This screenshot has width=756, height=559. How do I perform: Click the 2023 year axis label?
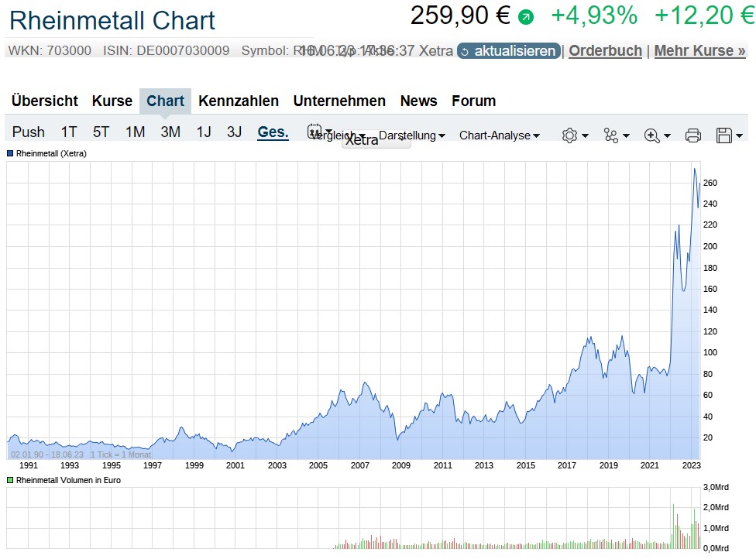coord(692,465)
